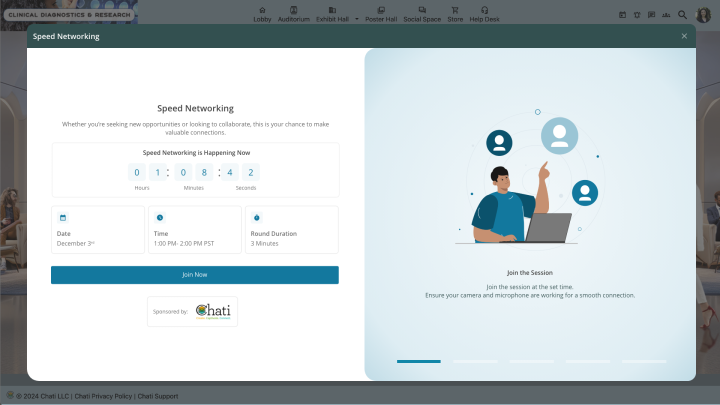Open the user profile avatar
This screenshot has height=405, width=720.
(703, 15)
